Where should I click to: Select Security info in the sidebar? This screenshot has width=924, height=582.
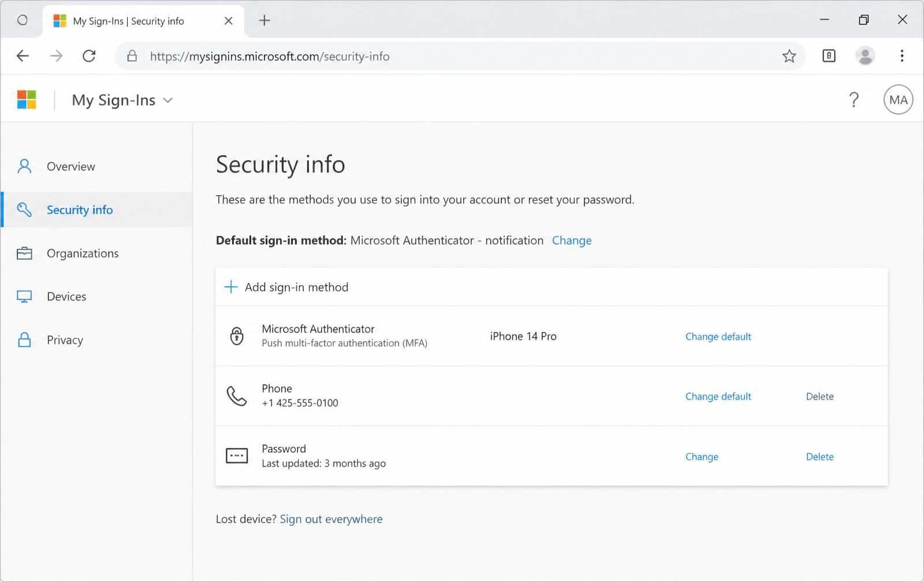(96, 210)
